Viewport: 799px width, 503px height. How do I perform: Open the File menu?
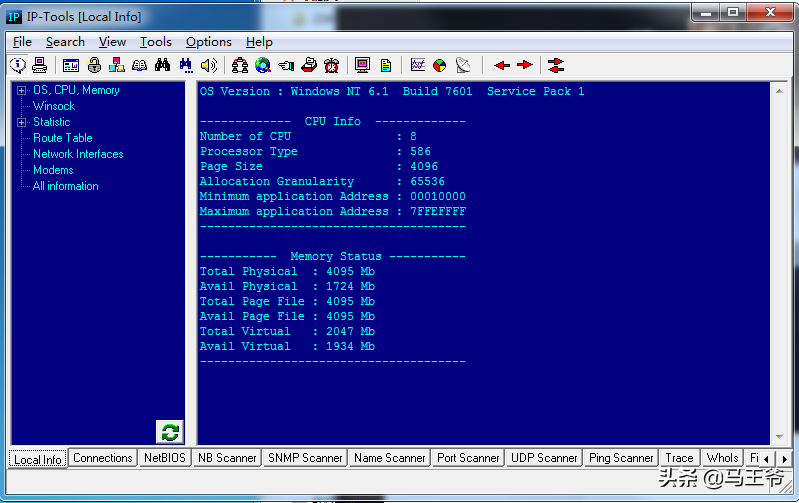coord(22,42)
